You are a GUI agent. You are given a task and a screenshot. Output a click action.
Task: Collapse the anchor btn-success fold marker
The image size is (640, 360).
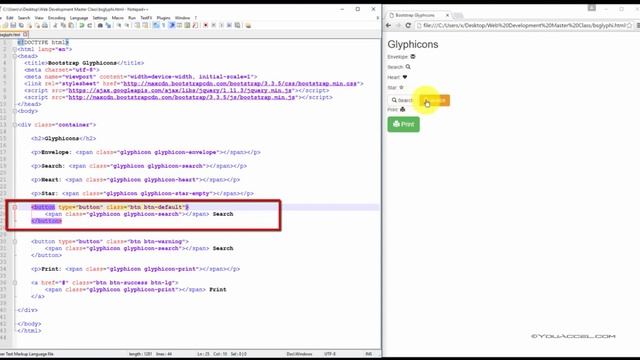click(x=15, y=282)
